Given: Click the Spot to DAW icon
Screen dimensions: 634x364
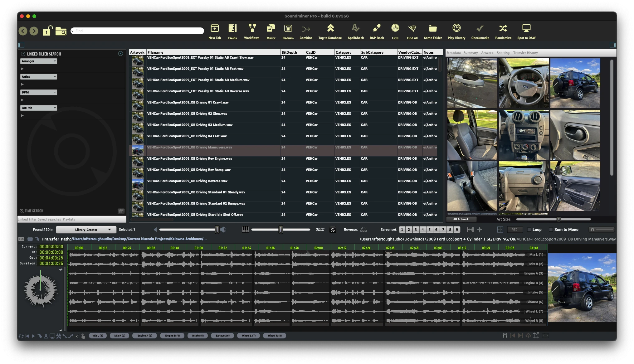Looking at the screenshot, I should point(526,29).
